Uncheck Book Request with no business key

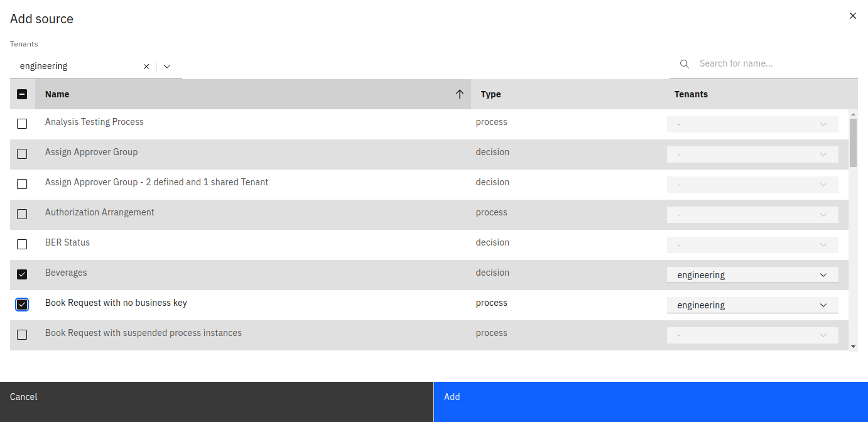[x=22, y=305]
